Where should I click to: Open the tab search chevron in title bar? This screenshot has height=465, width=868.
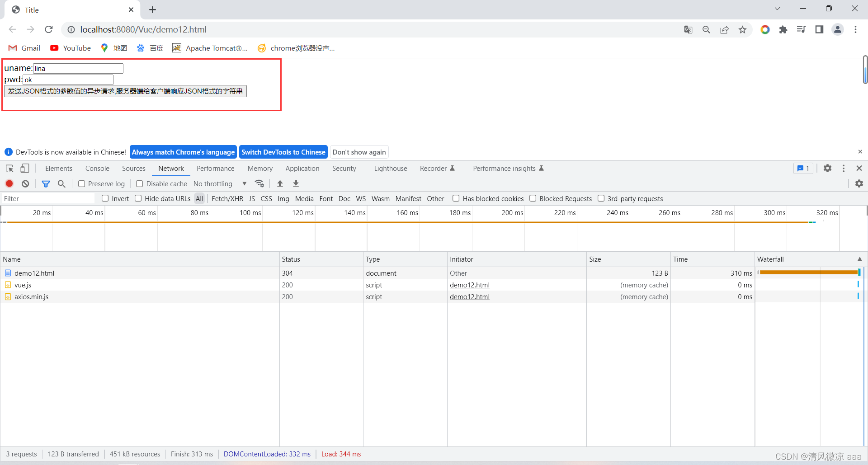tap(777, 9)
